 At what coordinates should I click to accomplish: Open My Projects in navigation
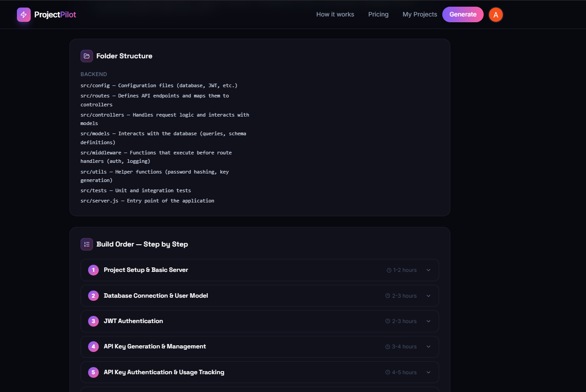[x=420, y=14]
